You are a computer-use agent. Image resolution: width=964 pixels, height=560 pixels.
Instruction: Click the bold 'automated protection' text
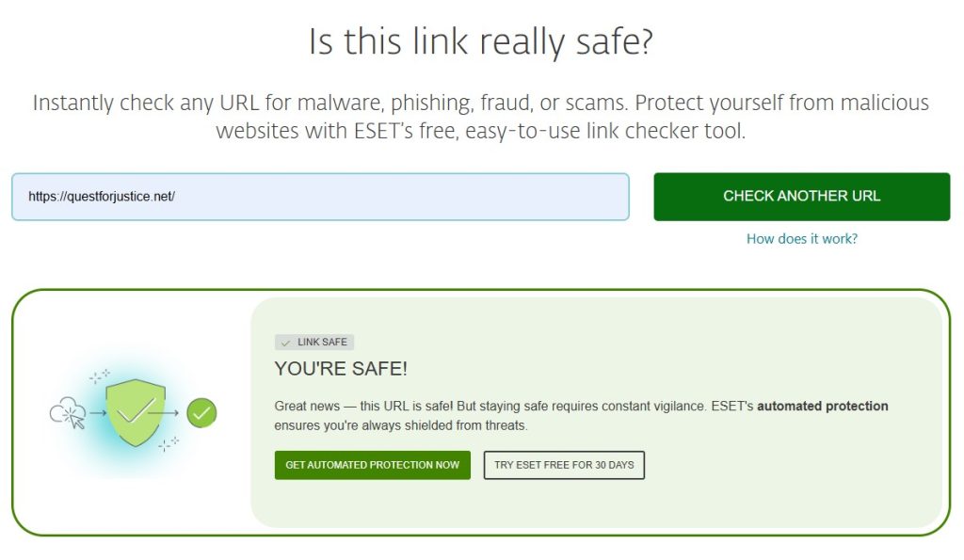(823, 407)
